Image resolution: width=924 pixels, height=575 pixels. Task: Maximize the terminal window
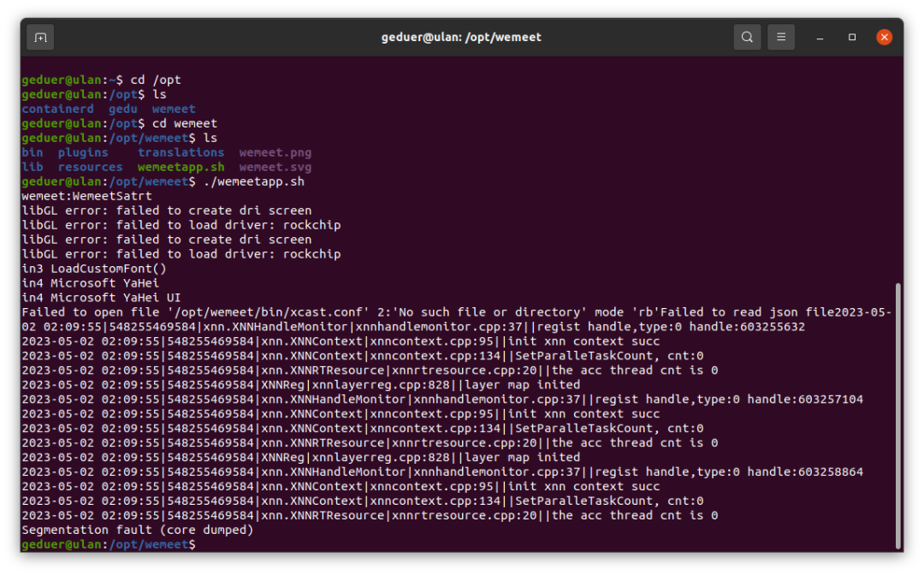coord(852,37)
